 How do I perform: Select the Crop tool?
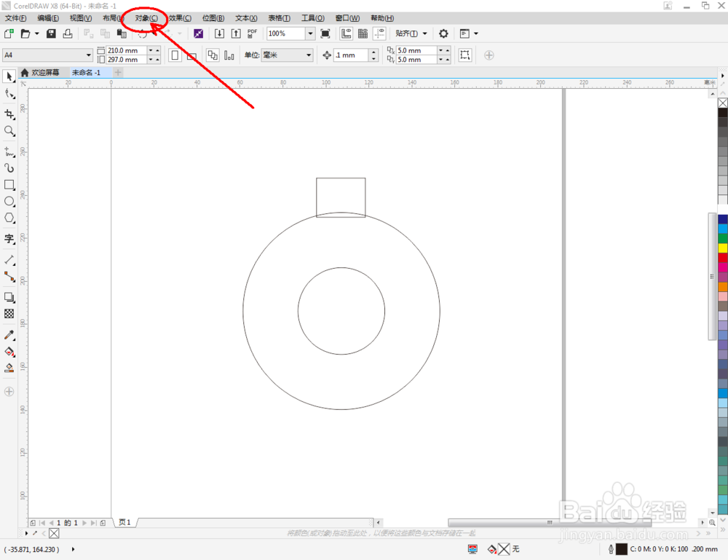point(9,114)
